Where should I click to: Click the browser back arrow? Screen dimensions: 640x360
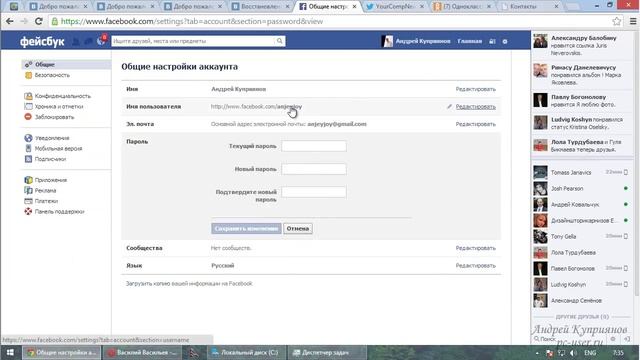(x=10, y=21)
